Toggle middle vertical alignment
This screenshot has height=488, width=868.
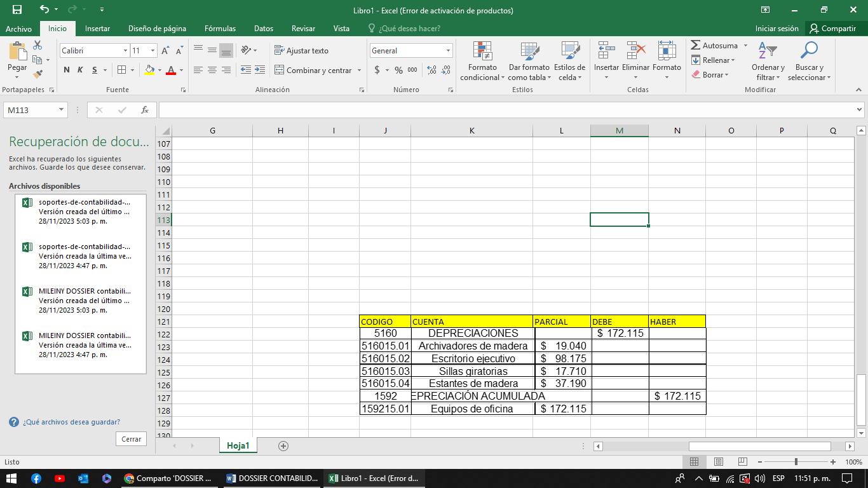pyautogui.click(x=212, y=50)
